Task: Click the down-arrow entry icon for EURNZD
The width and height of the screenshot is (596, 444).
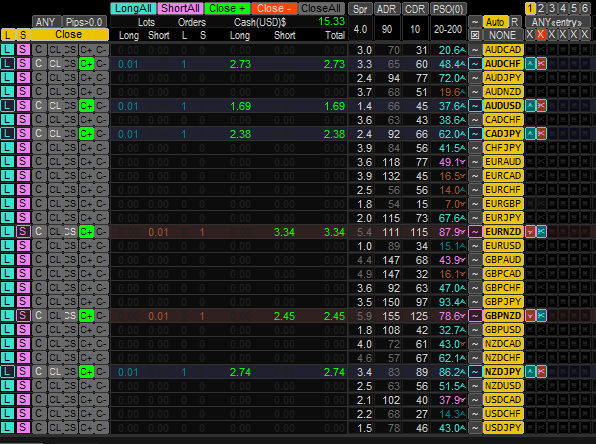Action: tap(530, 232)
